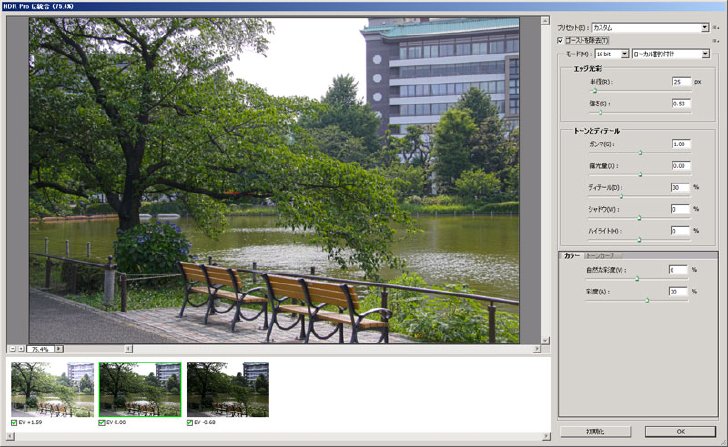Click the ハイライト (highlight) slider handle

(x=639, y=240)
